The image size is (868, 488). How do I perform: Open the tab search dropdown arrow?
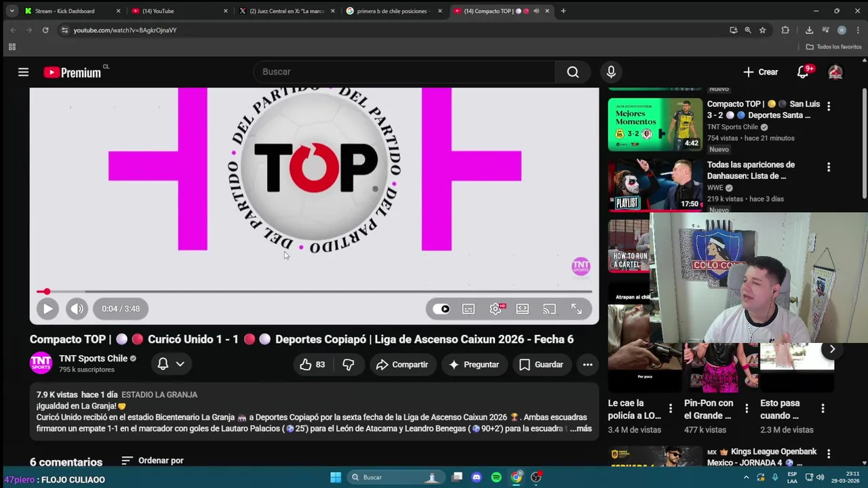pos(12,11)
